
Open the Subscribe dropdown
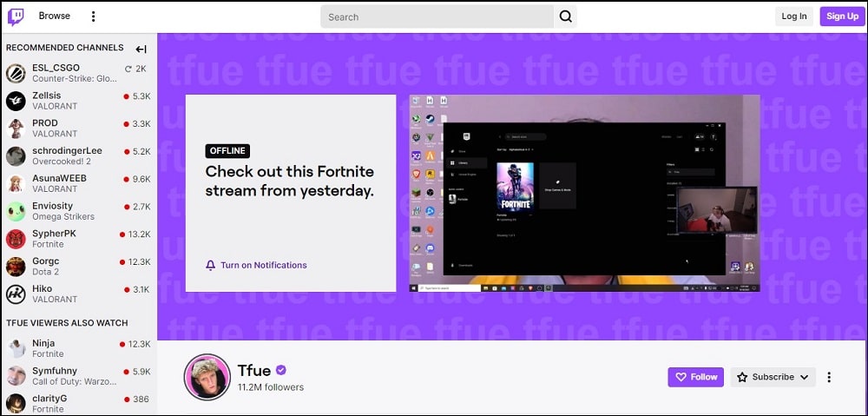773,377
